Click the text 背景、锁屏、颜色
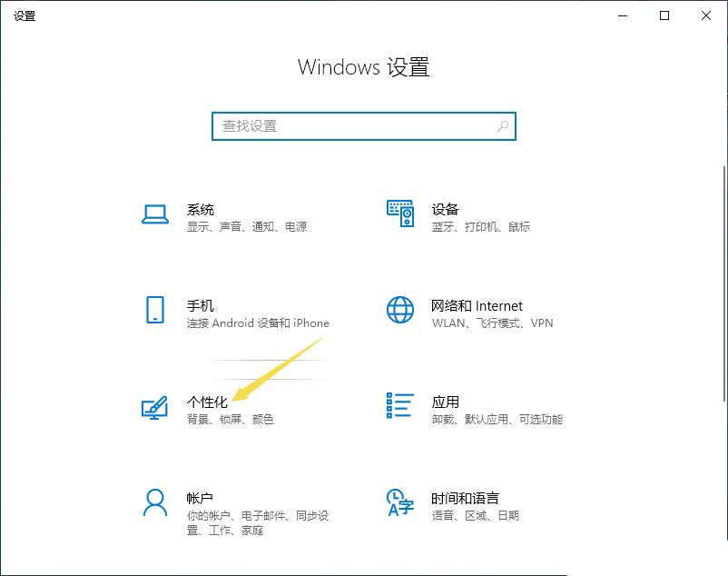 (231, 420)
